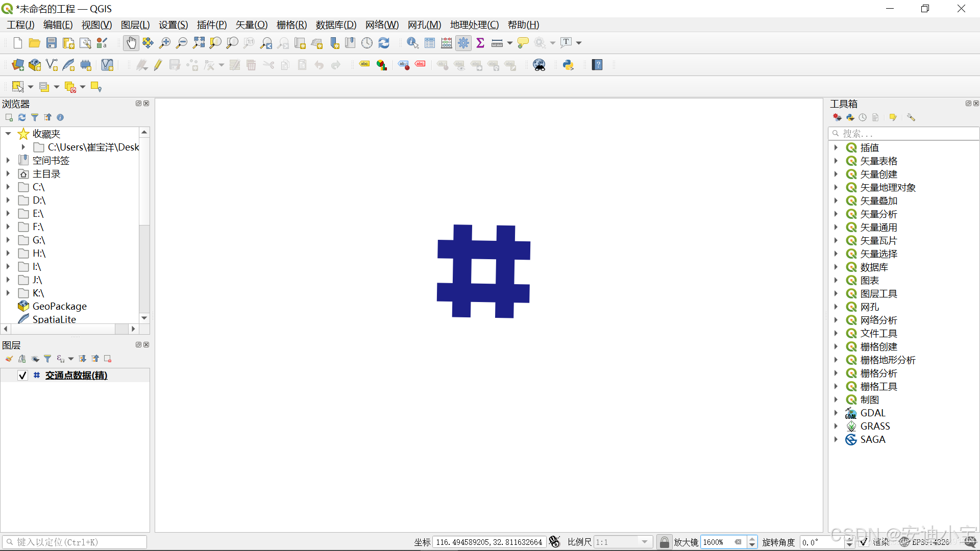Click the Refresh map icon

(384, 43)
